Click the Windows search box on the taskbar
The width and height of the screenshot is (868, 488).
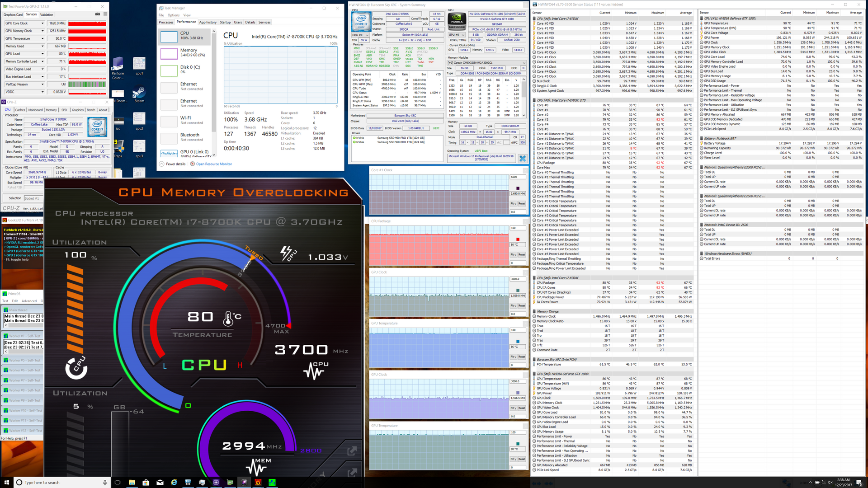pos(61,482)
